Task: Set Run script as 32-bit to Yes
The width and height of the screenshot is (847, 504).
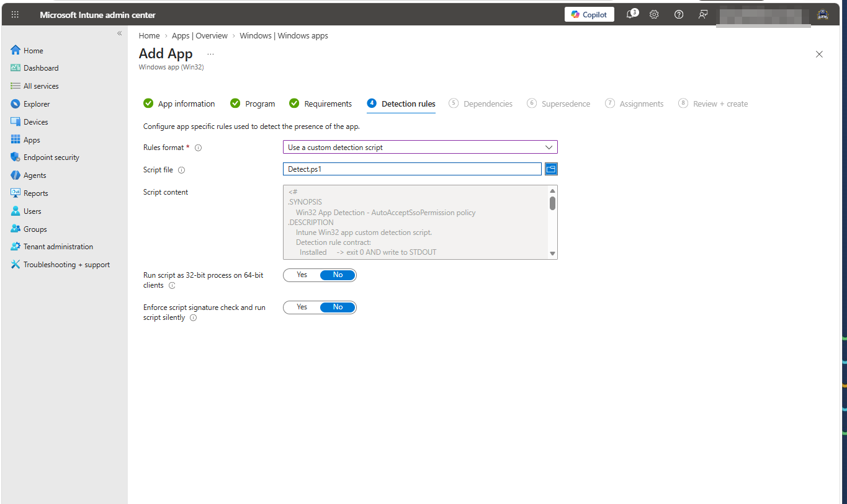Action: tap(302, 275)
